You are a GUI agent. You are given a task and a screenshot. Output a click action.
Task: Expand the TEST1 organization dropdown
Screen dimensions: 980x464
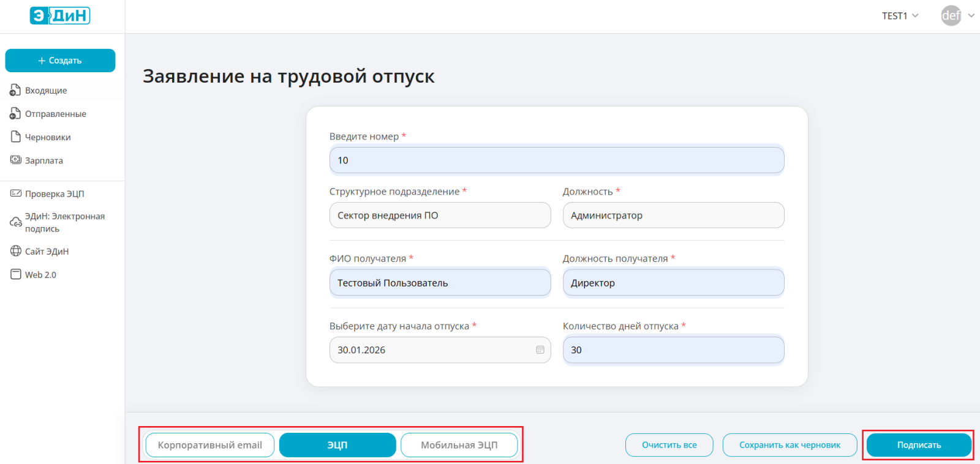coord(900,16)
